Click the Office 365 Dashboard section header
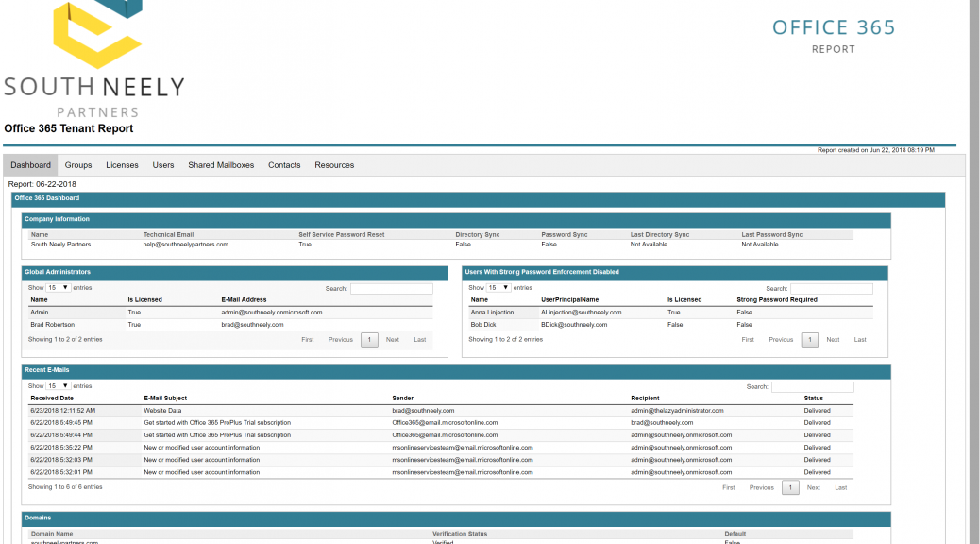The height and width of the screenshot is (544, 980). click(478, 199)
